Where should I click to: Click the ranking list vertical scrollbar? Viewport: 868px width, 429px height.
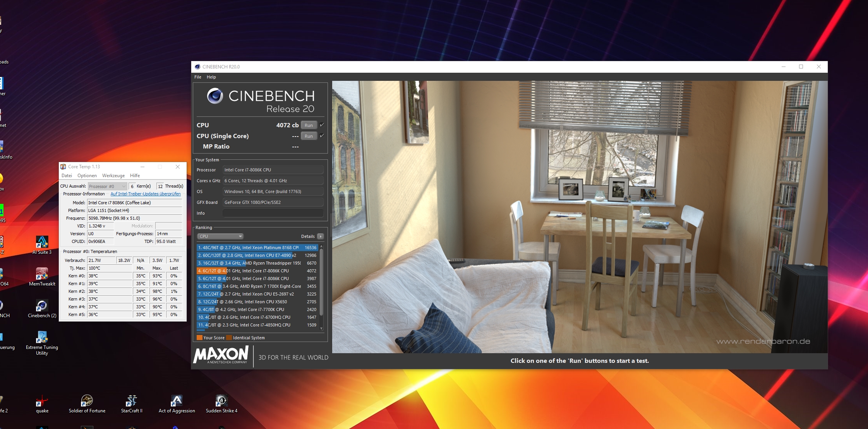click(x=321, y=282)
